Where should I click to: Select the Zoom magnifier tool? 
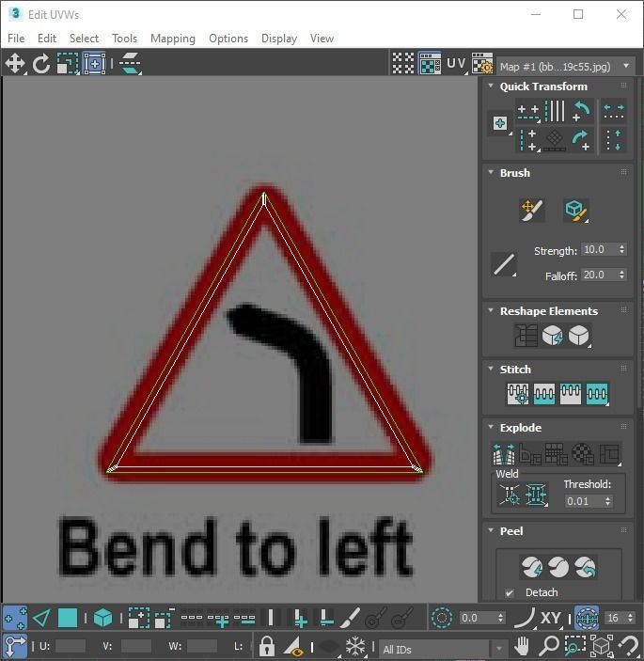(x=549, y=645)
